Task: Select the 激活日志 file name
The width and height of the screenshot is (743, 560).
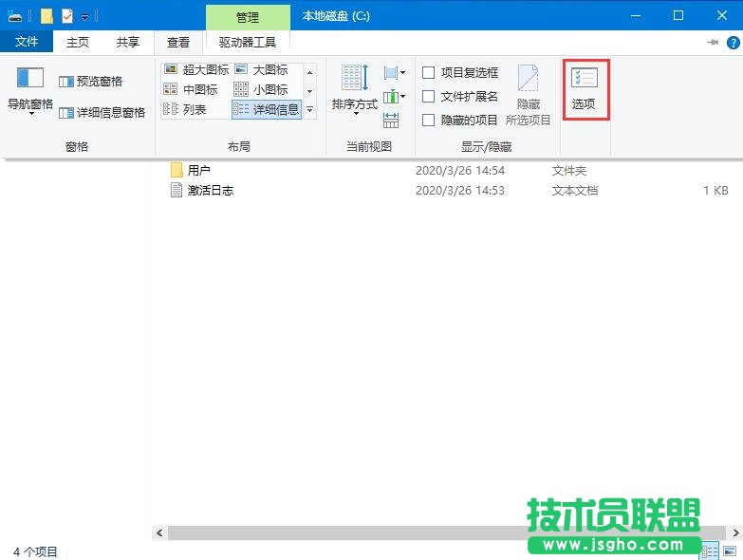Action: [211, 191]
